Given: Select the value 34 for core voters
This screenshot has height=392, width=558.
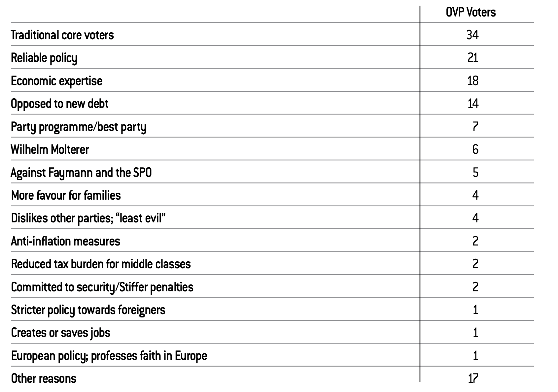Looking at the screenshot, I should pyautogui.click(x=472, y=35).
